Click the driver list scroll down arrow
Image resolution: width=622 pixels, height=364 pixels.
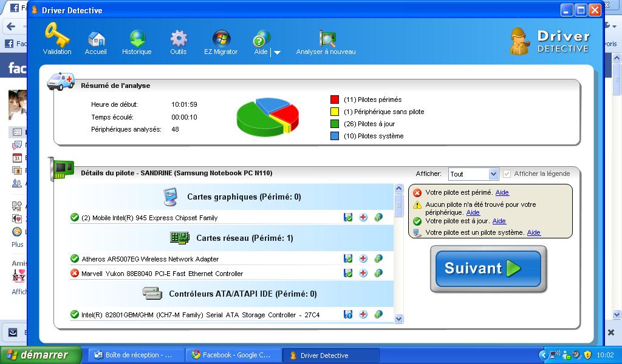(x=399, y=319)
